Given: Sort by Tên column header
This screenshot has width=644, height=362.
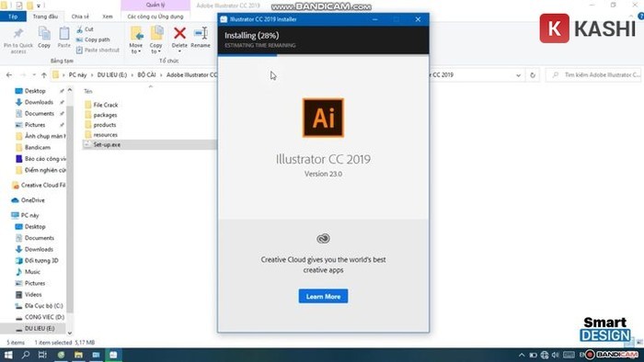Looking at the screenshot, I should point(88,92).
